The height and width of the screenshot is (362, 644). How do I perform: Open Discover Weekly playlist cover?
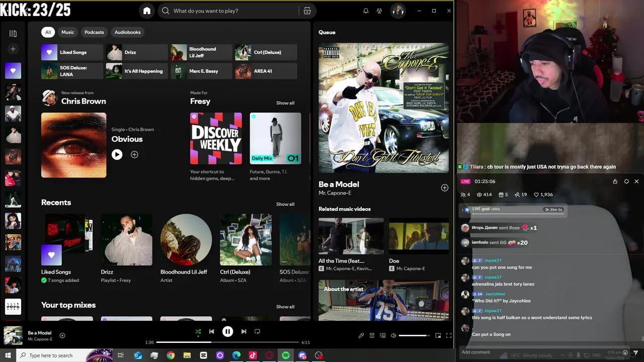click(x=216, y=138)
